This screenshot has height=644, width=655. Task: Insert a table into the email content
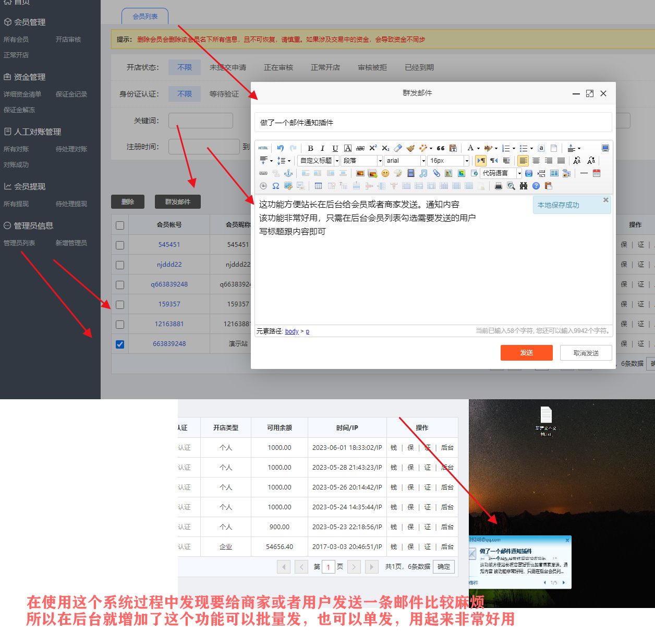tap(318, 186)
